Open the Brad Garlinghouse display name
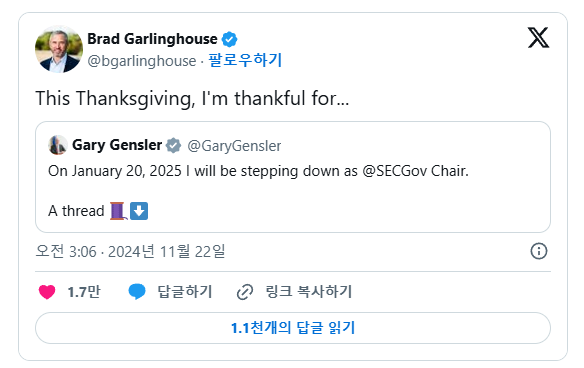The height and width of the screenshot is (368, 584). [x=152, y=39]
